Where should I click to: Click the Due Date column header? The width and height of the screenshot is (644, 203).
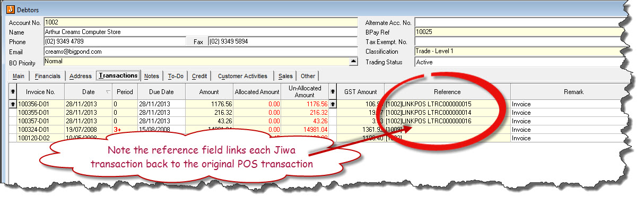[x=161, y=92]
